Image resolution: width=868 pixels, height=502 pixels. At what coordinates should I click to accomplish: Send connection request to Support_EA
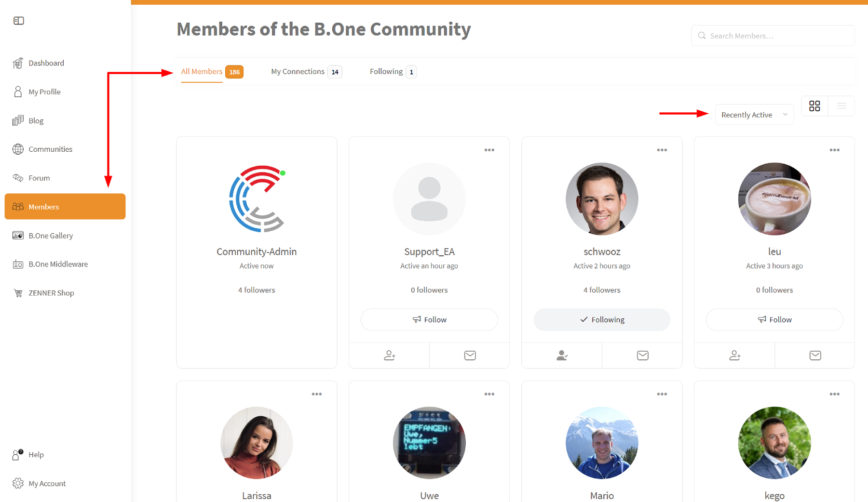(389, 356)
